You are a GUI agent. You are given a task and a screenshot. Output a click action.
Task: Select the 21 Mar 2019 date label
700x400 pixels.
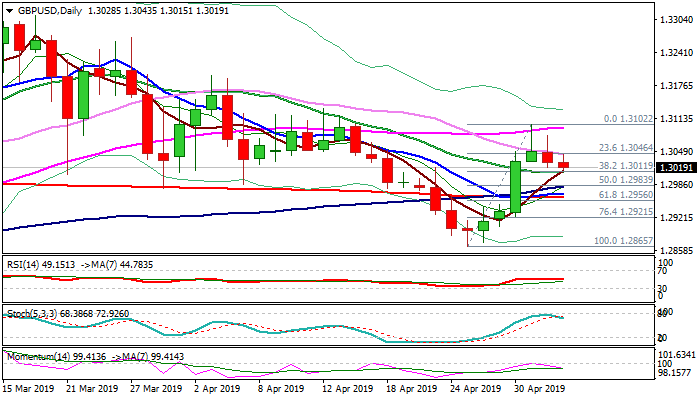pyautogui.click(x=92, y=388)
